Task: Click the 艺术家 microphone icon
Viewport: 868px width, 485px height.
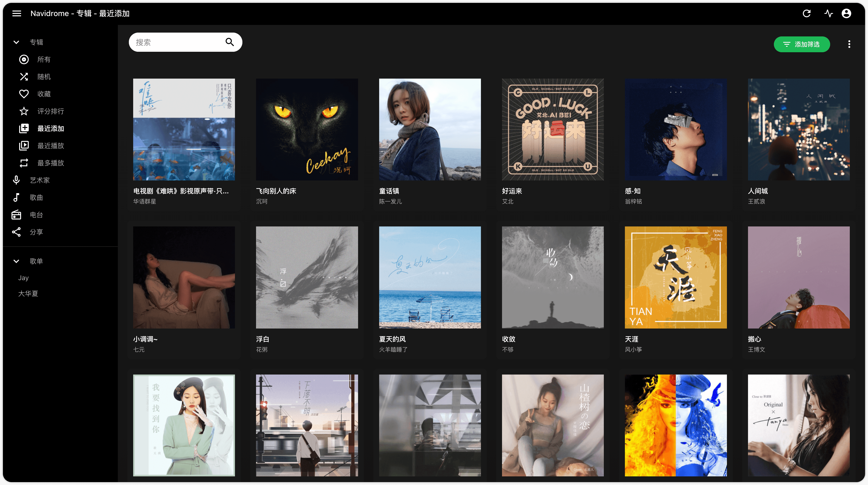Action: (16, 180)
